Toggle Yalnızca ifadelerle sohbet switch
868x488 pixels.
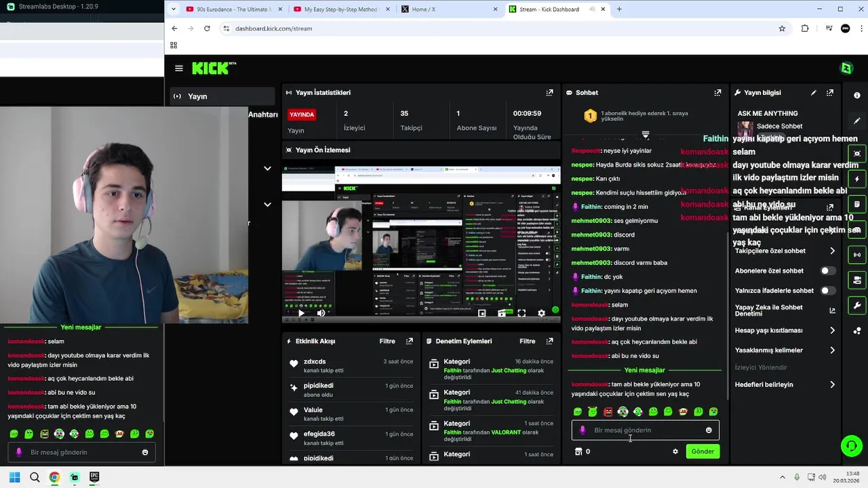(827, 291)
